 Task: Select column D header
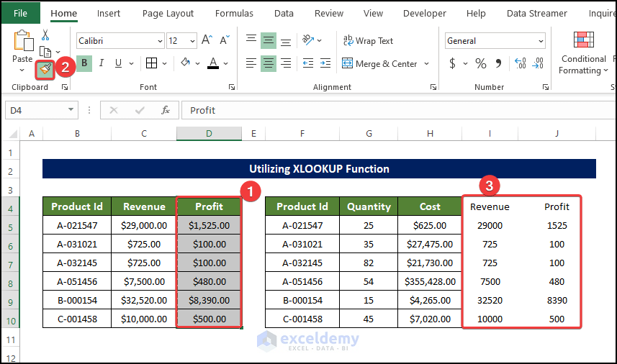pos(209,134)
